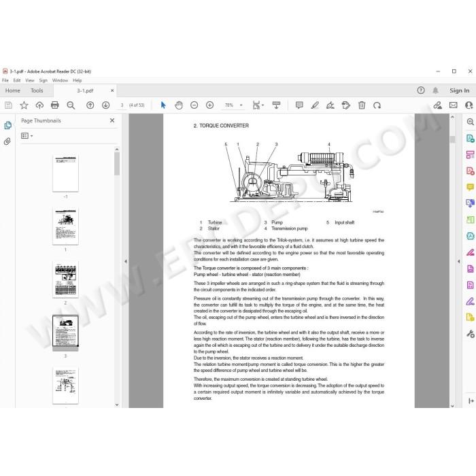Bookmark the file with the star icon
This screenshot has height=476, width=476.
tap(24, 105)
